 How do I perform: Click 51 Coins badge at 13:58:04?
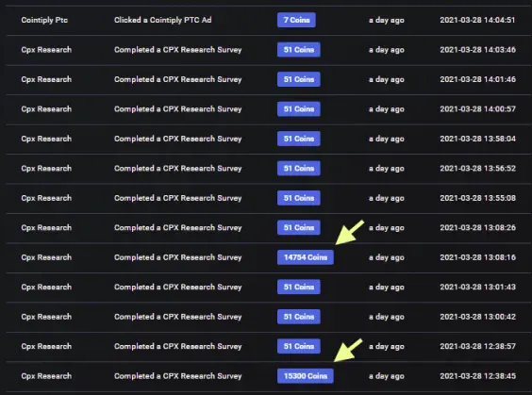[299, 139]
